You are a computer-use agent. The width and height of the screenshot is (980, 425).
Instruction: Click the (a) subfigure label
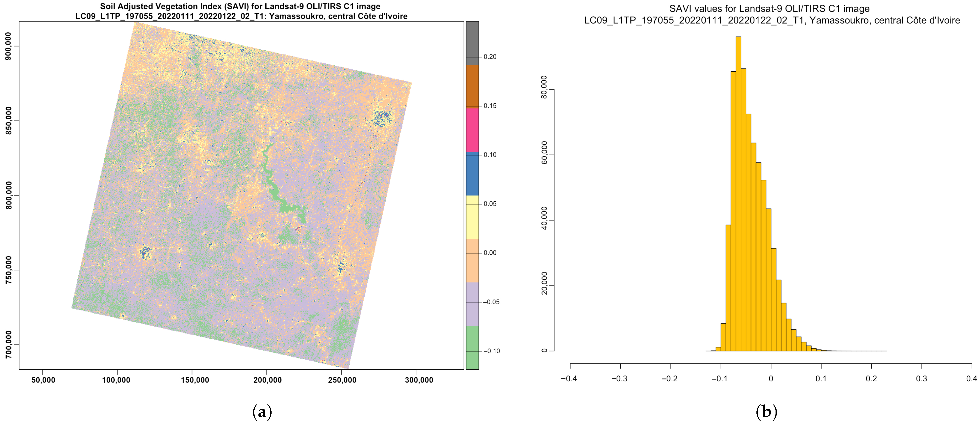(x=262, y=412)
